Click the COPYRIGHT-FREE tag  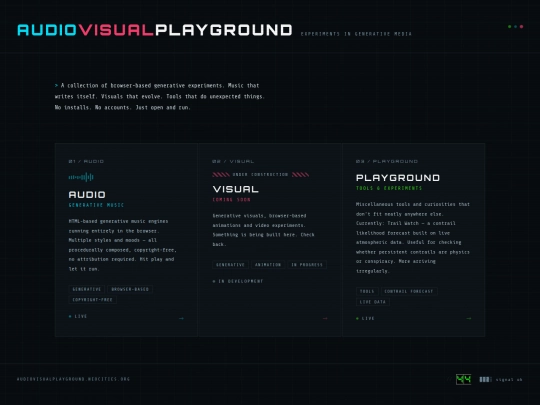[x=93, y=300]
